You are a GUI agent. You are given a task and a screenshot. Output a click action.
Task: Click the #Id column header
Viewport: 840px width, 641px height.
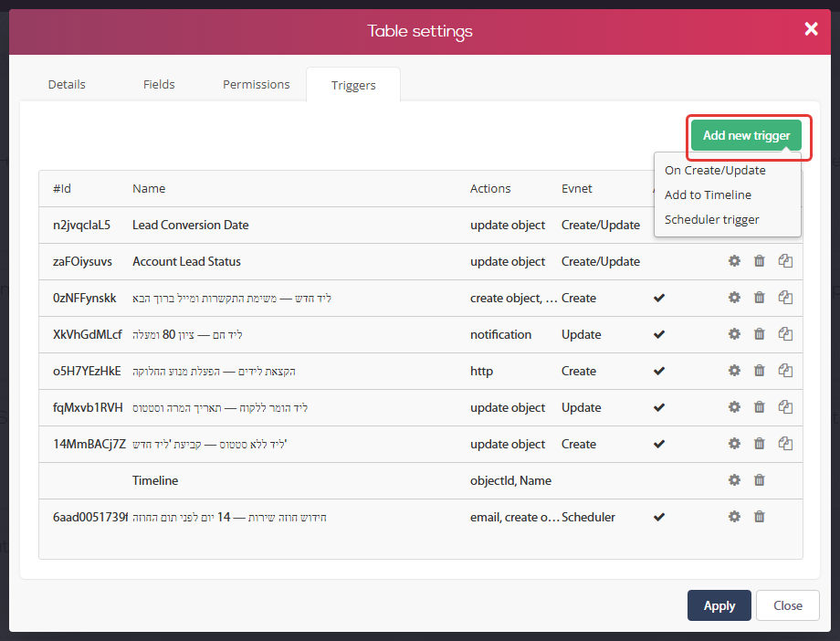pos(61,189)
